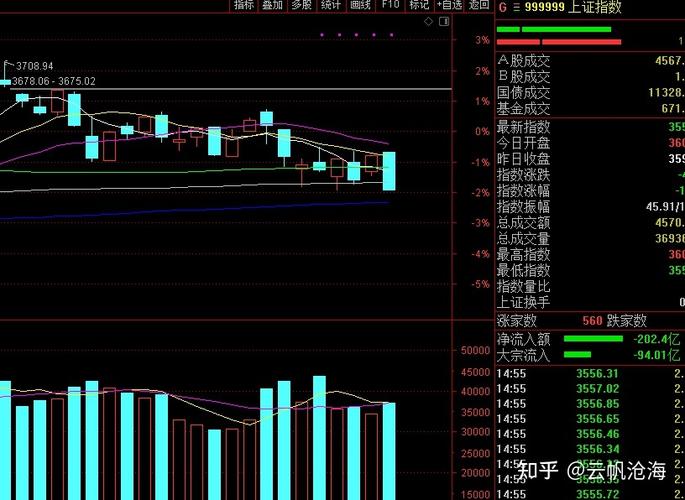Click the 总成交额 label
The height and width of the screenshot is (500, 685).
pos(523,223)
